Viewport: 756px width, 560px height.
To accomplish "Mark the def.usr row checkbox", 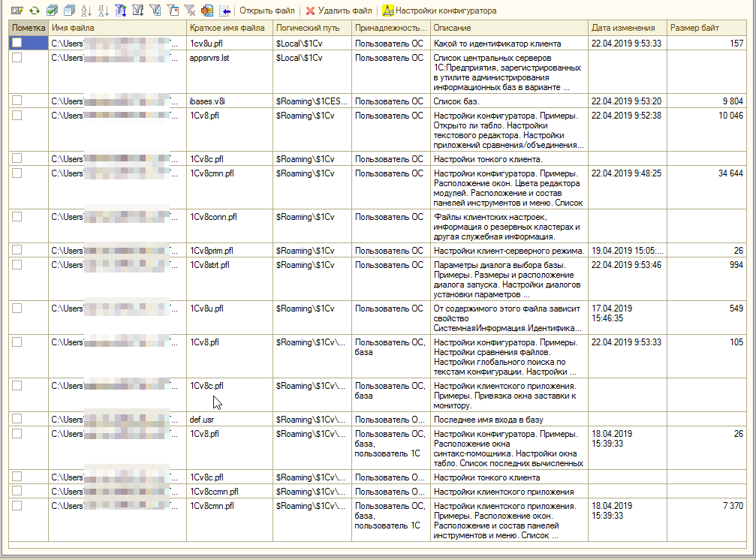I will tap(17, 418).
